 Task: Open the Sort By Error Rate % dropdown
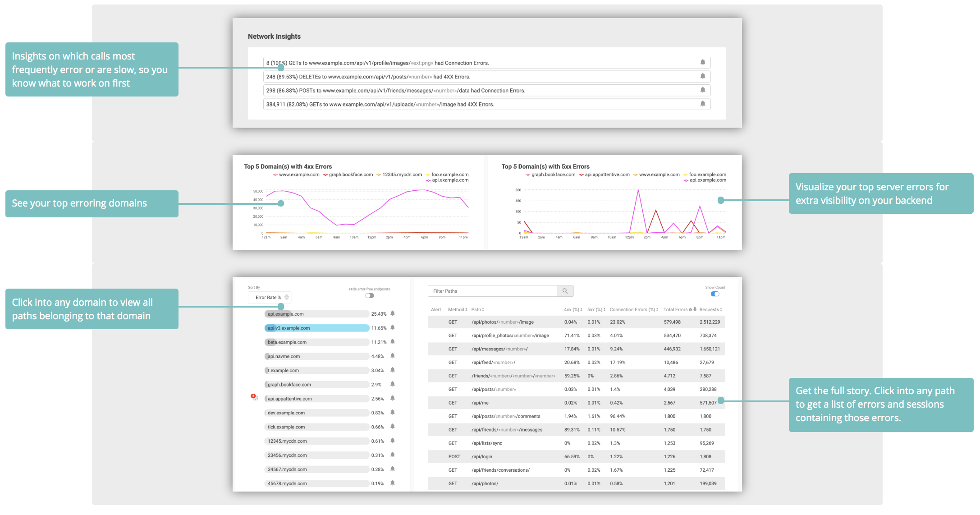(270, 297)
